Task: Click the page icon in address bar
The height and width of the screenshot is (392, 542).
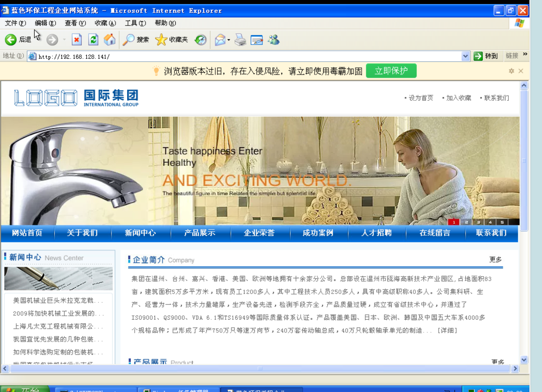Action: (32, 56)
